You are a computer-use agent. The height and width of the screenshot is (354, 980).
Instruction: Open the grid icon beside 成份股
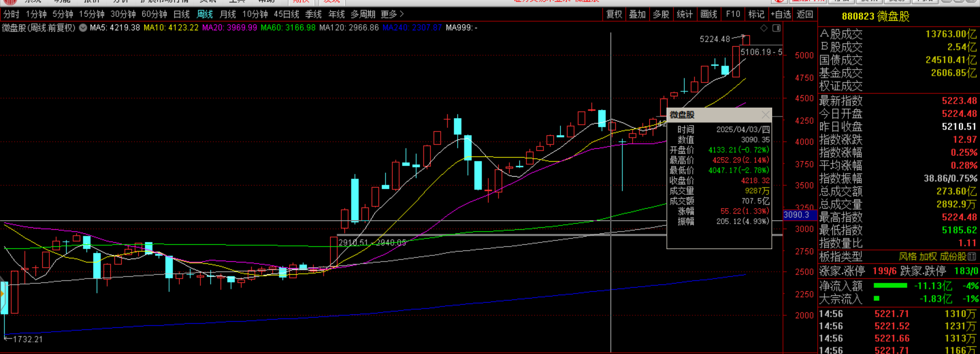pos(972,257)
